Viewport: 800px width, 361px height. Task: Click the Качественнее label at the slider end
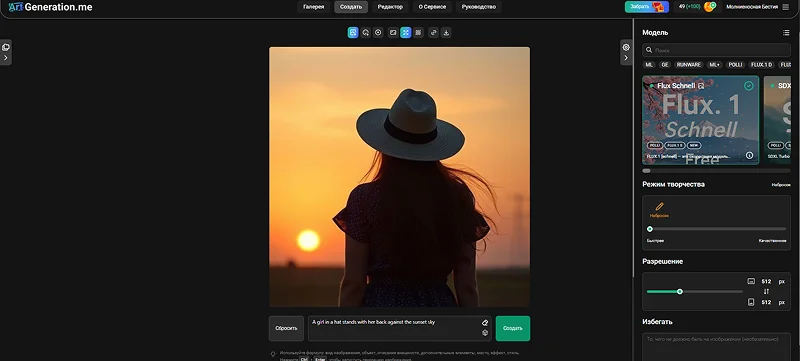coord(772,241)
